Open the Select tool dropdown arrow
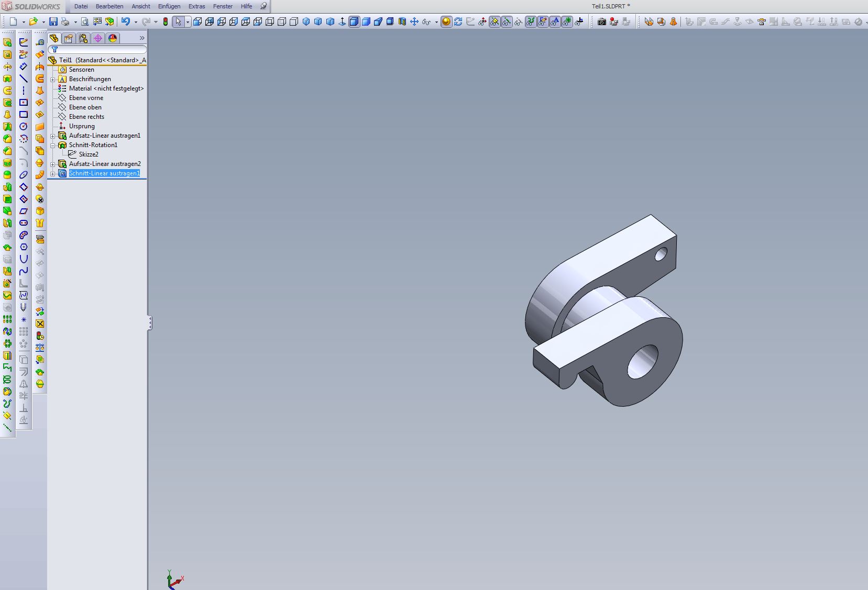 coord(188,22)
